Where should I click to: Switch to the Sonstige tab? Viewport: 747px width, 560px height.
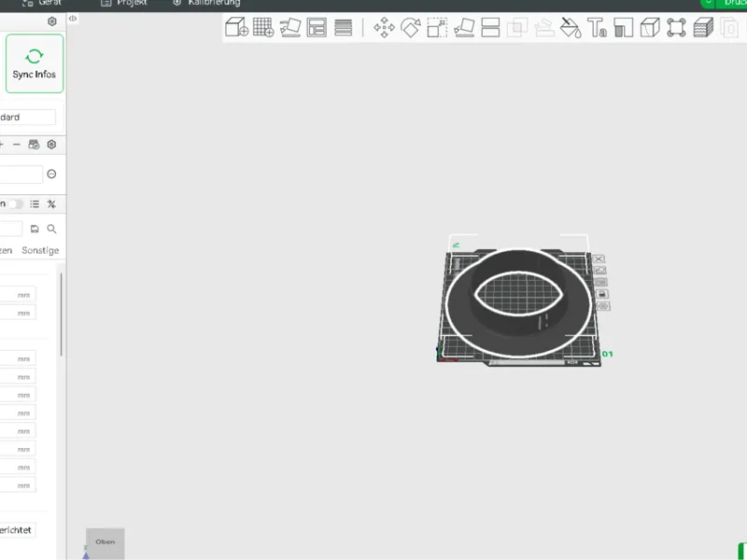[x=40, y=250]
